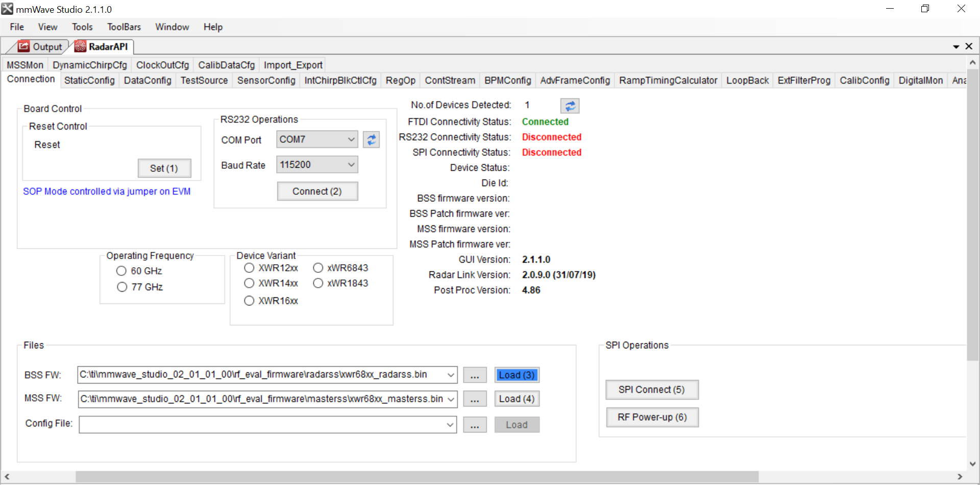Screen dimensions: 980x485
Task: Expand the COM Port dropdown
Action: click(x=351, y=139)
